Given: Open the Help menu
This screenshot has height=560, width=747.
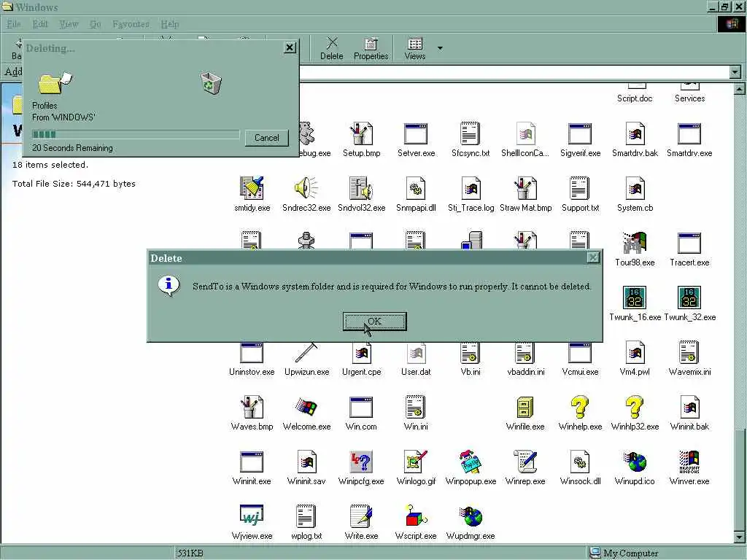Looking at the screenshot, I should click(169, 24).
